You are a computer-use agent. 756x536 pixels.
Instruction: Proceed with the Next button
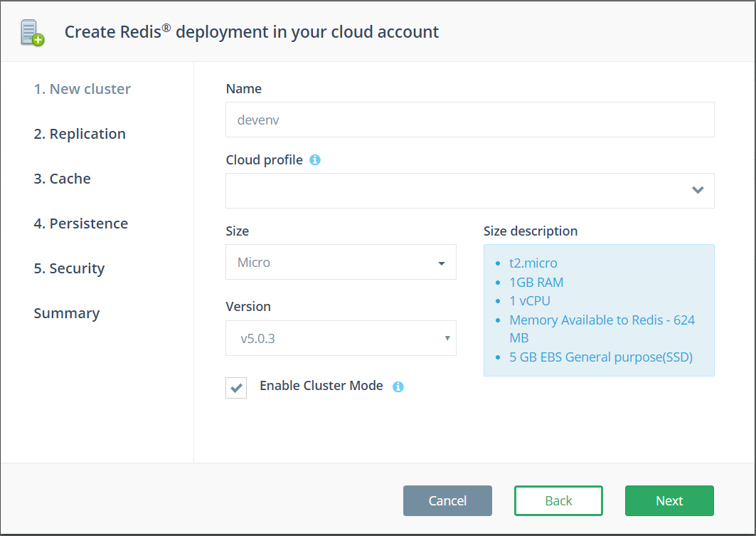[669, 500]
